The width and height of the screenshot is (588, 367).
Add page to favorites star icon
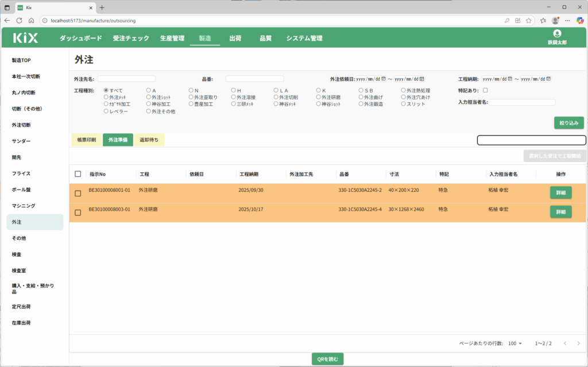(x=543, y=20)
